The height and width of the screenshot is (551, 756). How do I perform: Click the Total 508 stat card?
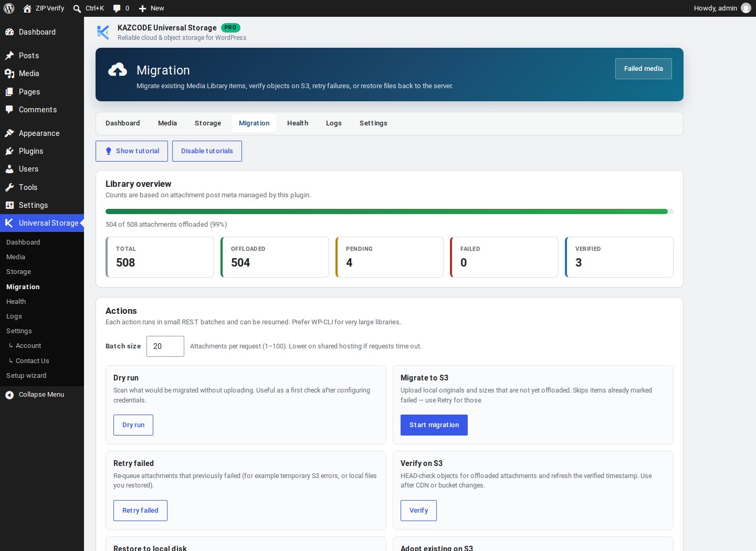click(x=160, y=257)
